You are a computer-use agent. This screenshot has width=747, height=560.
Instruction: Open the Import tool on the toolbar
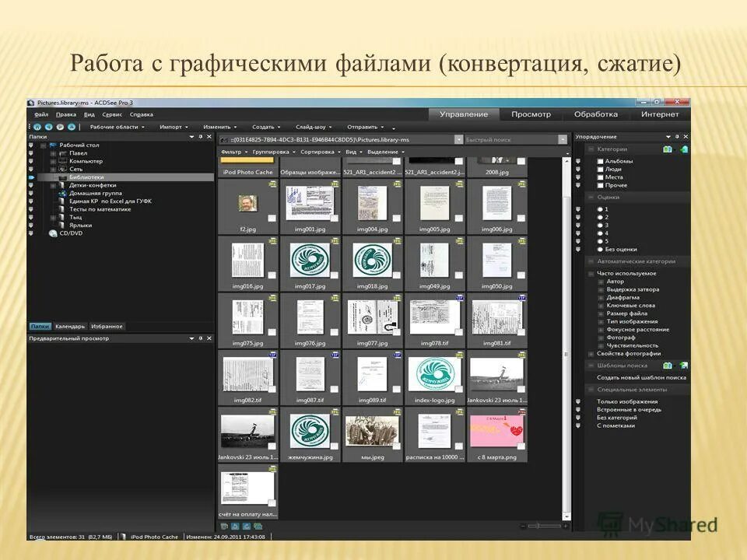172,125
